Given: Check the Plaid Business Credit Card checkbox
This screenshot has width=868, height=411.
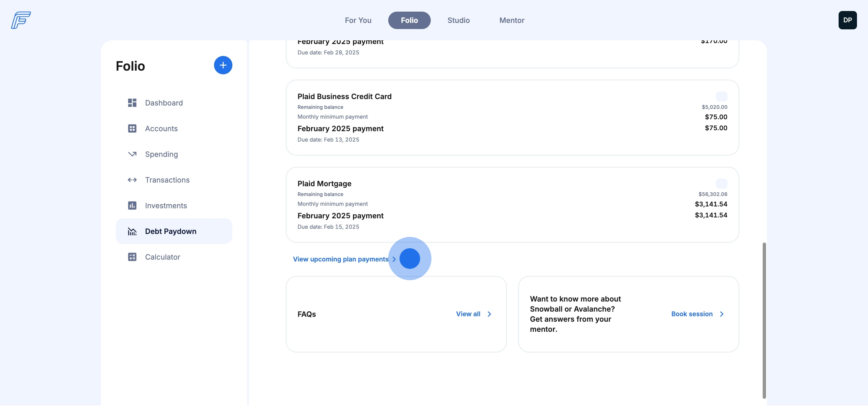Looking at the screenshot, I should 721,97.
